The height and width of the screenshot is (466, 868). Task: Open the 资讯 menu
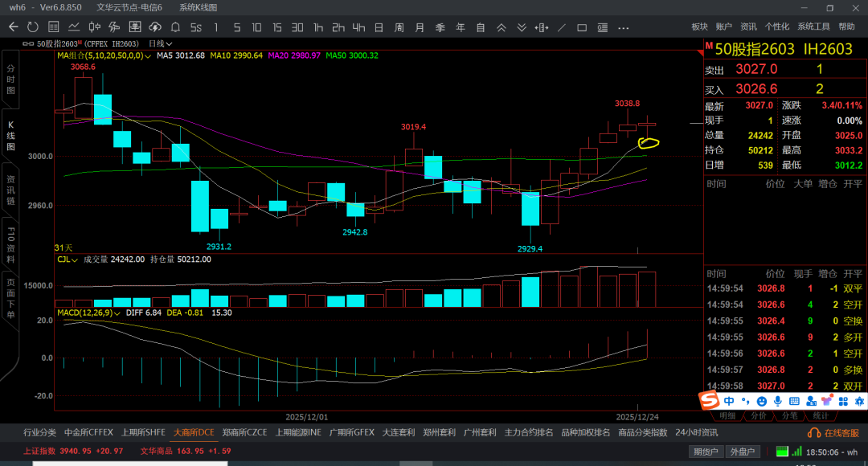[748, 27]
